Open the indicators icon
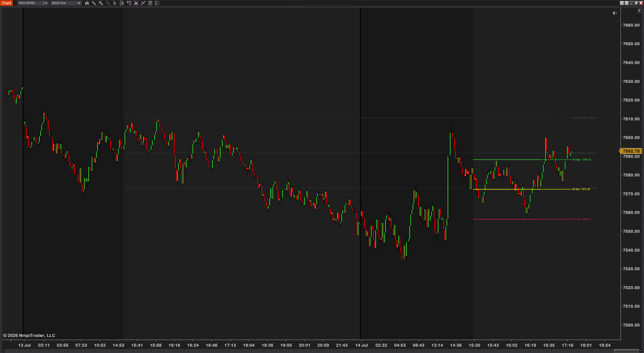Screen dimensions: 644x353 pyautogui.click(x=136, y=3)
